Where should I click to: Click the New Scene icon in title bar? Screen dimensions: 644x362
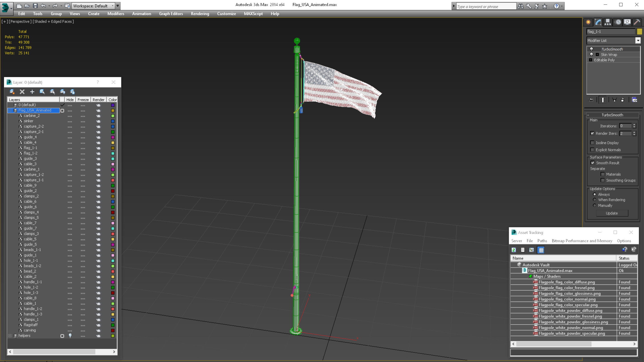[x=19, y=6]
